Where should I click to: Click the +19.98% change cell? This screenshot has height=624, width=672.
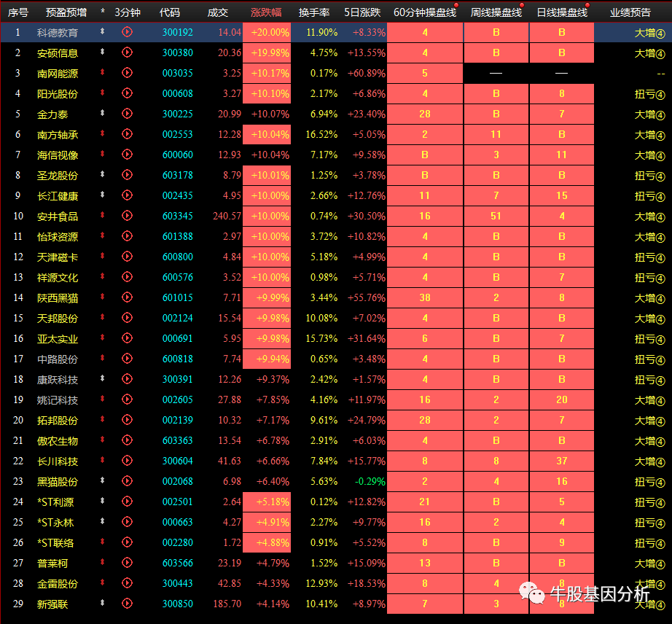(x=267, y=52)
